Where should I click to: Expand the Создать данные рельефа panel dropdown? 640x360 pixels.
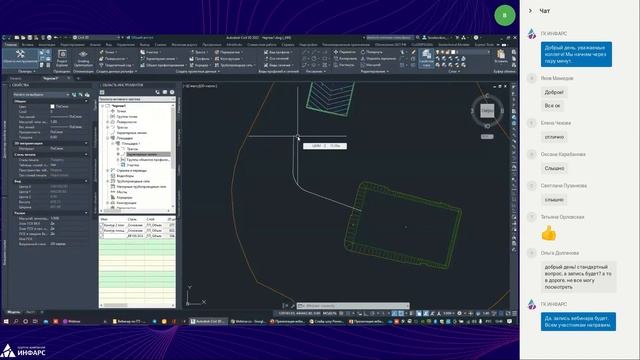click(116, 71)
